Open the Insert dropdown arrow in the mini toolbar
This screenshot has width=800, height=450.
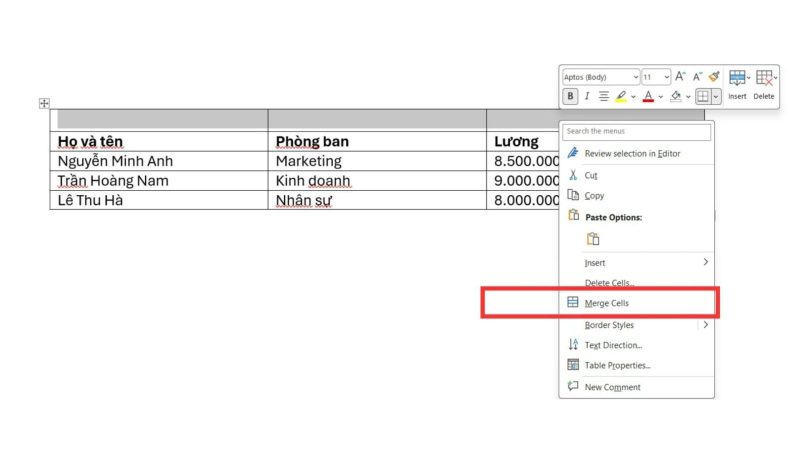[x=748, y=78]
